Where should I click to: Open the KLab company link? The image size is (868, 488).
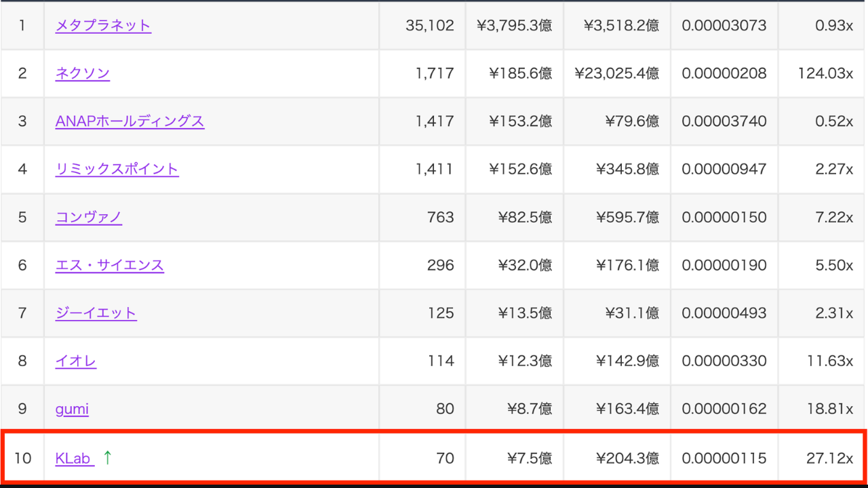coord(73,459)
